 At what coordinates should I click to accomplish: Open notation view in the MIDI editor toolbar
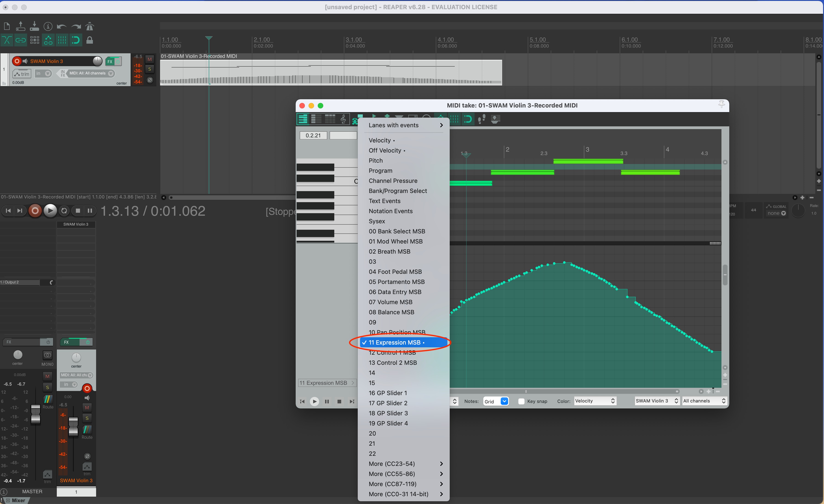click(343, 119)
